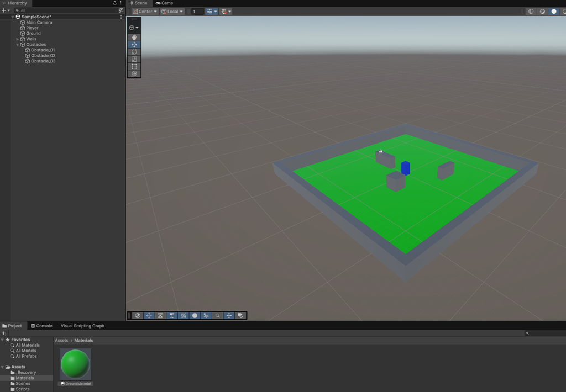
Task: Open the Local handle rotation dropdown
Action: [x=172, y=12]
